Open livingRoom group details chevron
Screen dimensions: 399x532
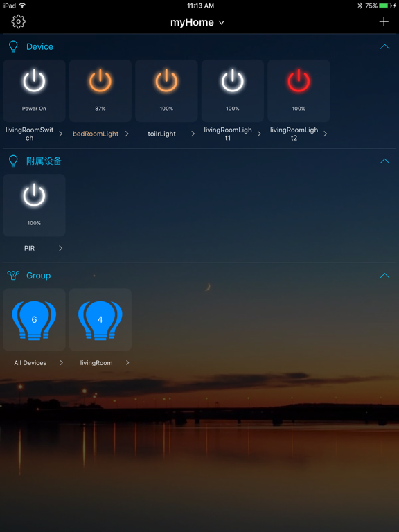(127, 363)
